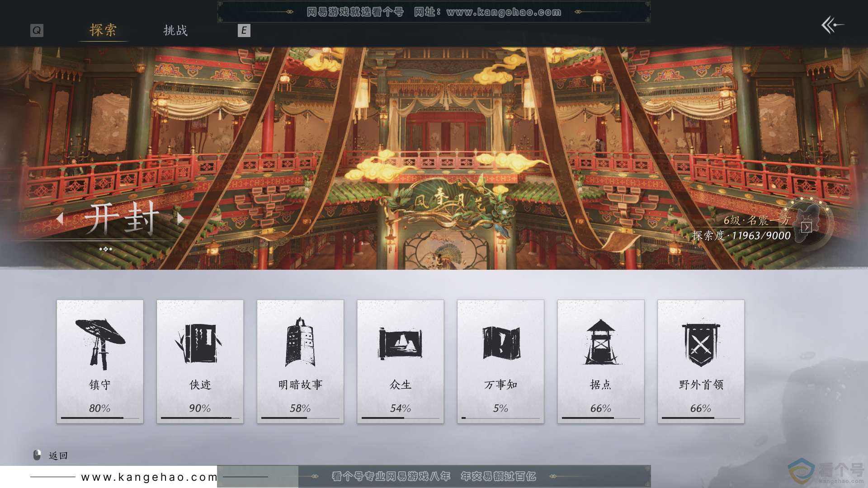The image size is (868, 488).
Task: Select previous region with left arrow beside 开封
Action: 60,219
